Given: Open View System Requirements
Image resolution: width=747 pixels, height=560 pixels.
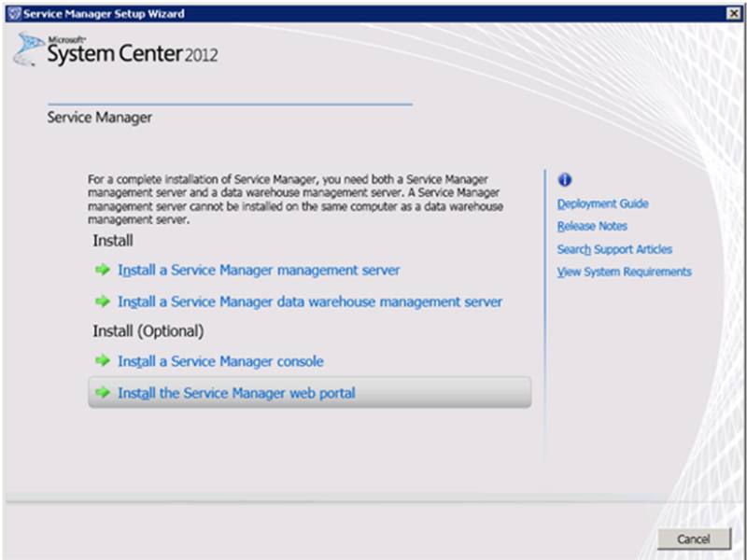Looking at the screenshot, I should 626,271.
